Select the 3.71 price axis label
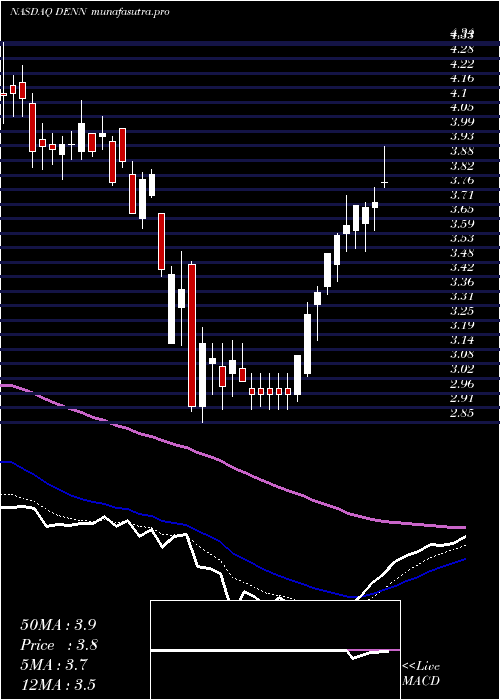 click(462, 195)
